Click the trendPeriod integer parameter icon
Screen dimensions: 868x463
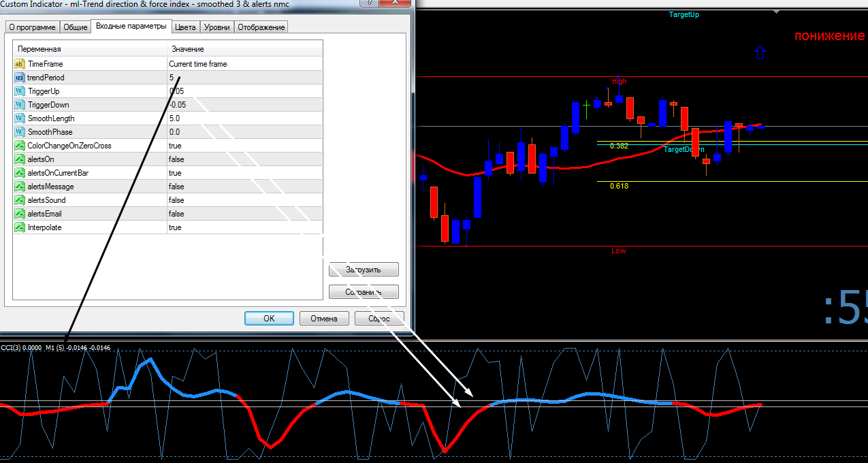coord(19,78)
